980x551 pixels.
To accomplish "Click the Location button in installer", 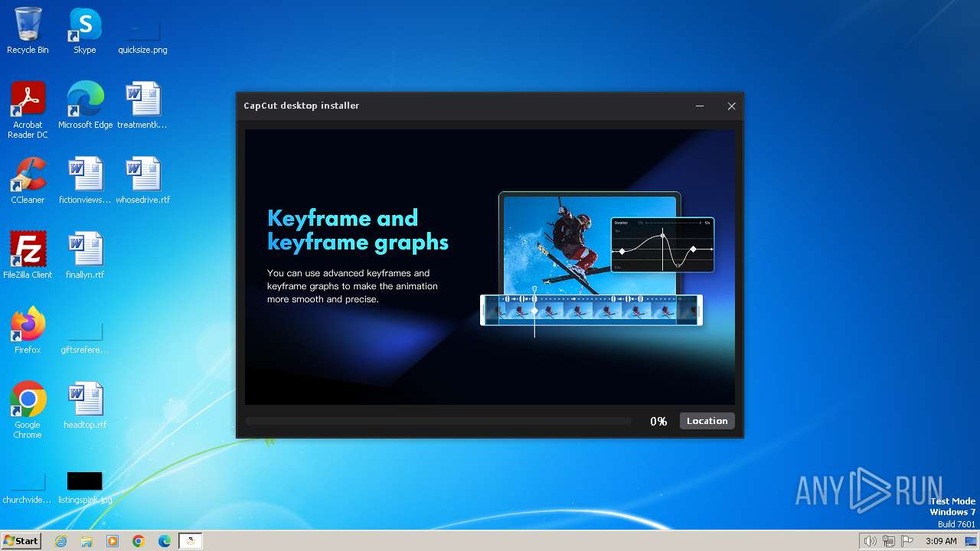I will [x=707, y=421].
